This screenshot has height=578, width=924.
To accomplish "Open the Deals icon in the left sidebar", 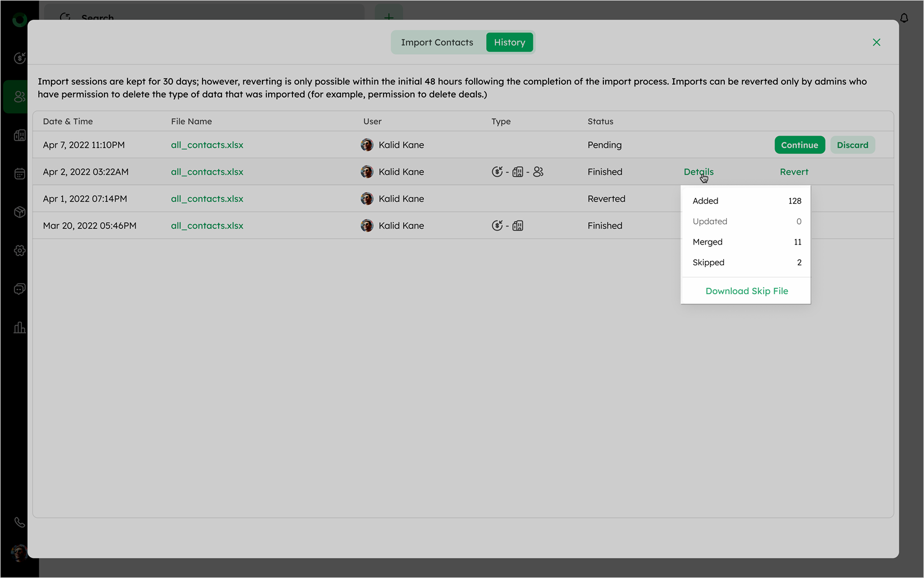I will tap(20, 58).
